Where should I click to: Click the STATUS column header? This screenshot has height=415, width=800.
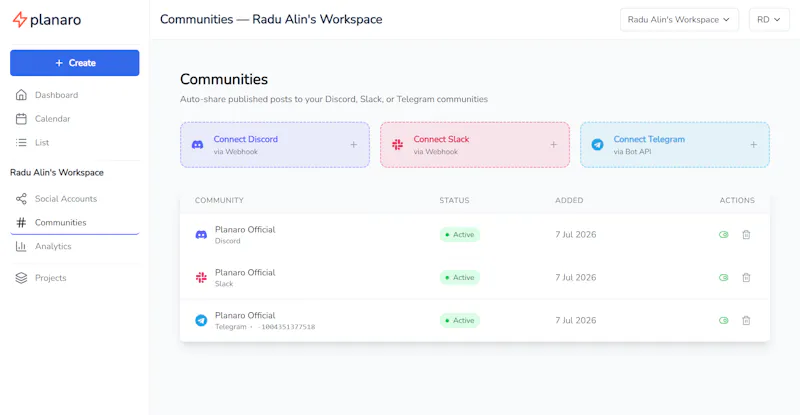point(454,201)
